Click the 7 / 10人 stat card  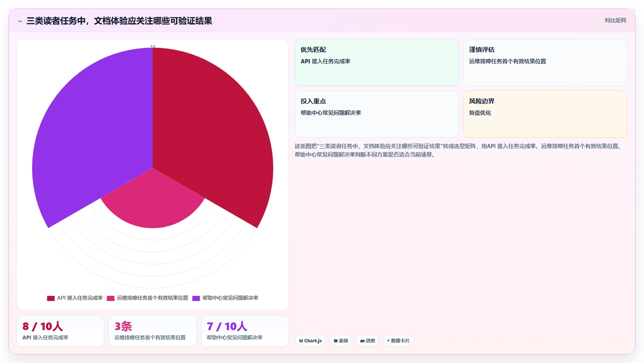pyautogui.click(x=245, y=330)
